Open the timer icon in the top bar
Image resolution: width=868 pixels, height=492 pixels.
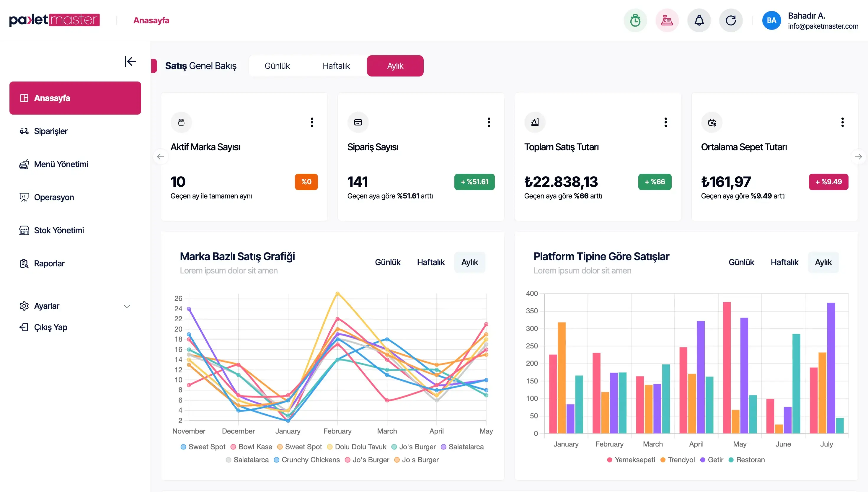635,20
